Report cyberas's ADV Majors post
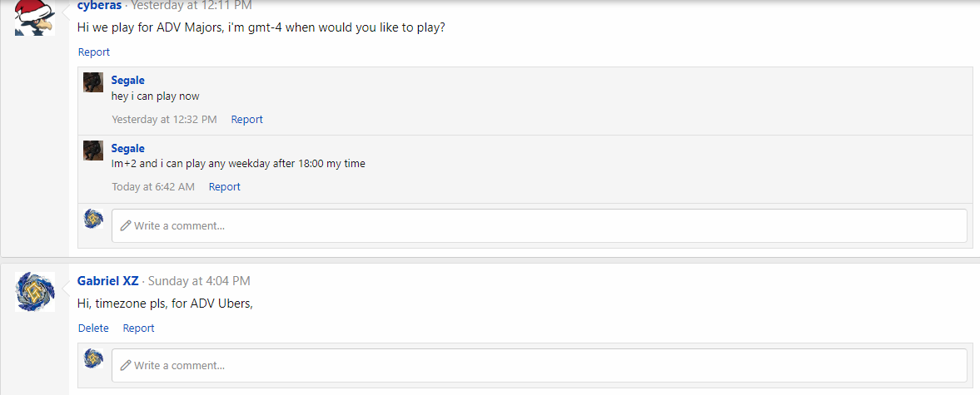The width and height of the screenshot is (980, 395). click(94, 52)
